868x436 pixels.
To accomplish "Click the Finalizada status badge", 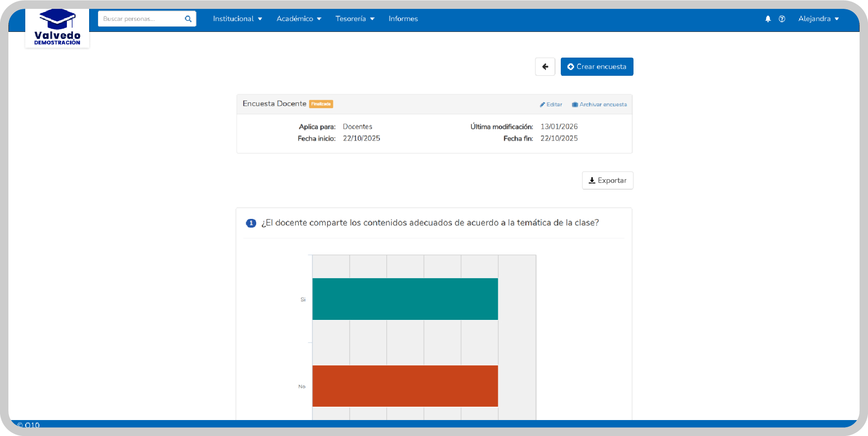I will (321, 104).
